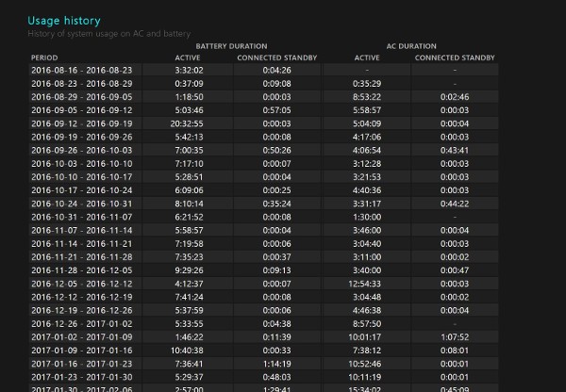Click battery active value 10:40:38
566x392 pixels.
pos(188,349)
